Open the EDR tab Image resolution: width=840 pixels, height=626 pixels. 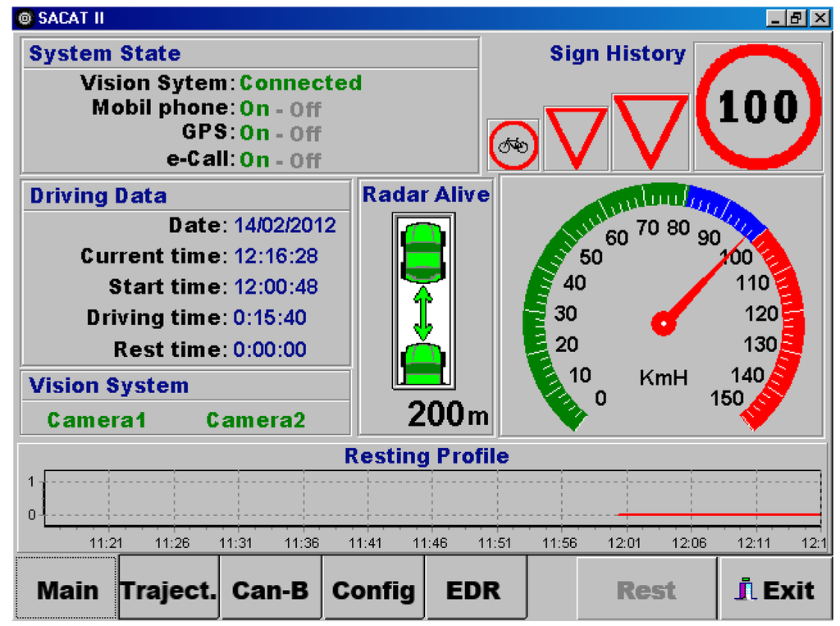pos(474,590)
